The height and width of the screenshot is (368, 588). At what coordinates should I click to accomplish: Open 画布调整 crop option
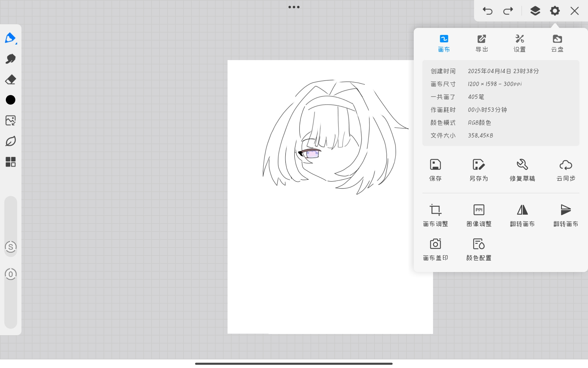tap(435, 216)
